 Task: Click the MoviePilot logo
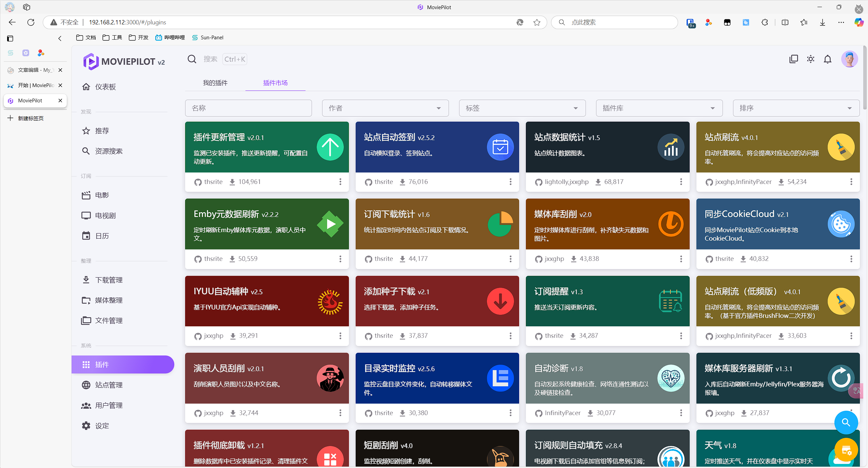(124, 62)
